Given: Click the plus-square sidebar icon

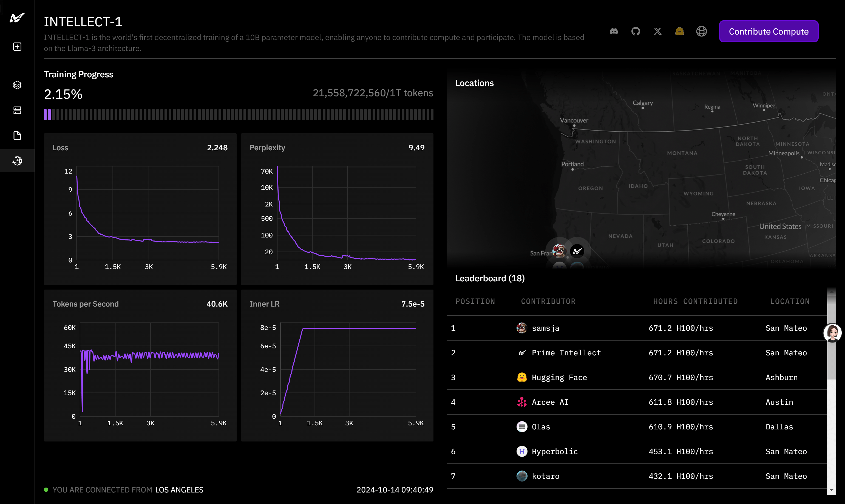Looking at the screenshot, I should pyautogui.click(x=17, y=47).
